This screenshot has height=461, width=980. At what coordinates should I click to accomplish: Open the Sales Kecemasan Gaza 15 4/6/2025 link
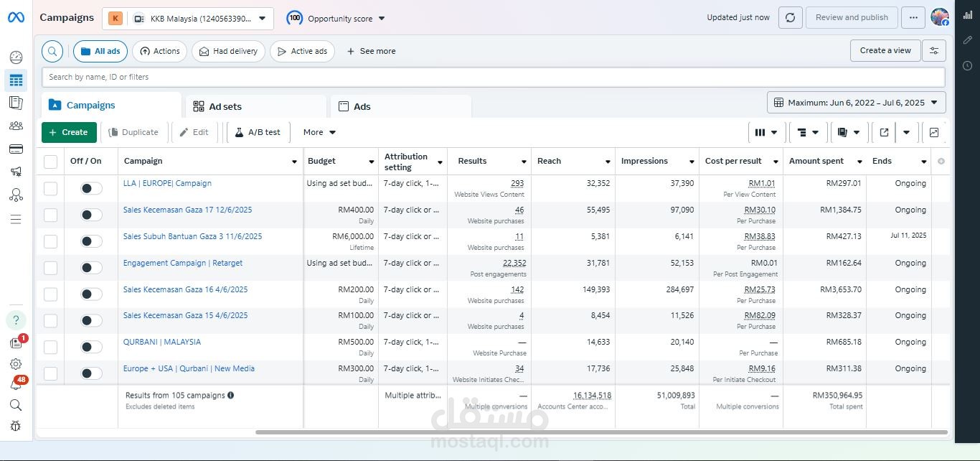185,315
